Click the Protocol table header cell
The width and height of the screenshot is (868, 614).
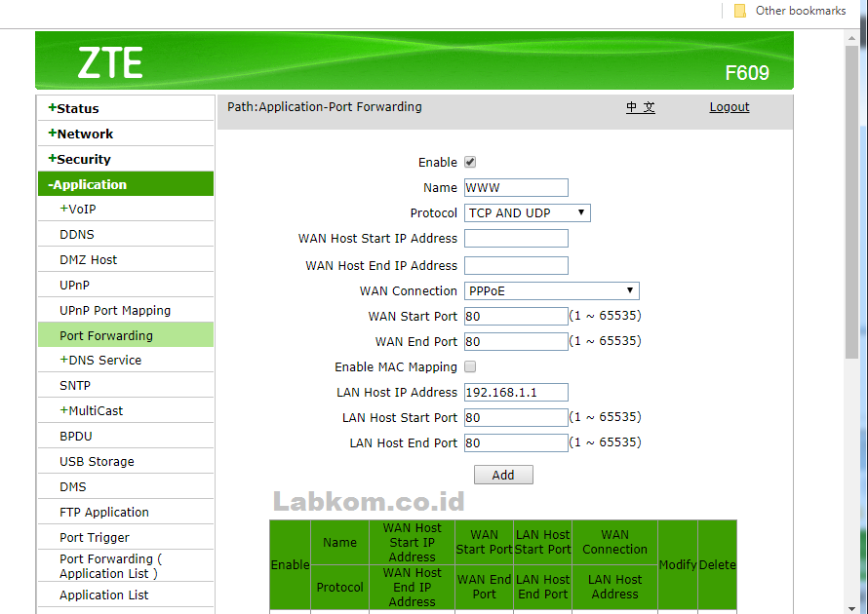point(340,587)
